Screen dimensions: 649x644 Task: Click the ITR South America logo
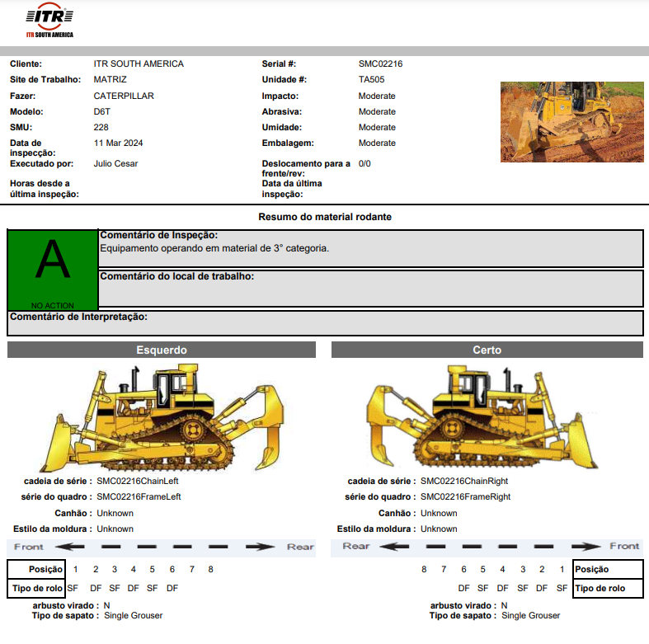point(49,20)
